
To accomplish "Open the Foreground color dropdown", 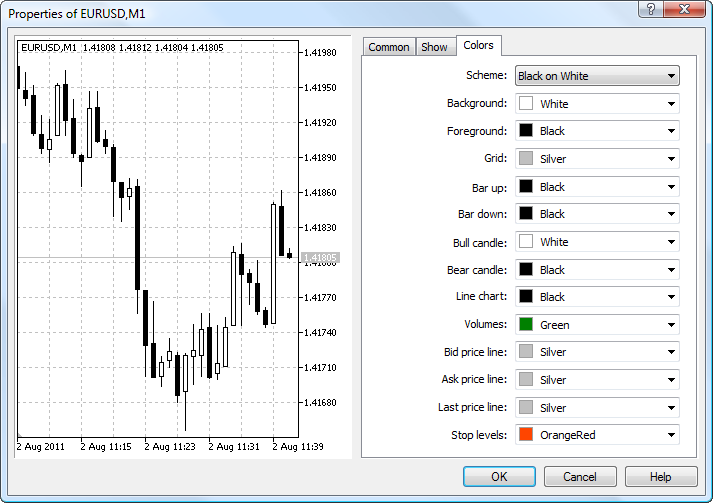I will 597,131.
